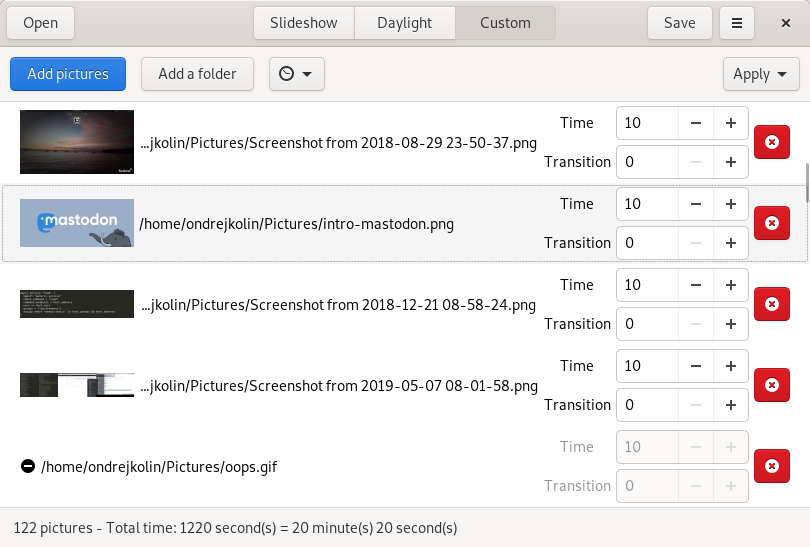Increase Transition for Screenshot from 2018-12-21
810x547 pixels.
[x=730, y=324]
